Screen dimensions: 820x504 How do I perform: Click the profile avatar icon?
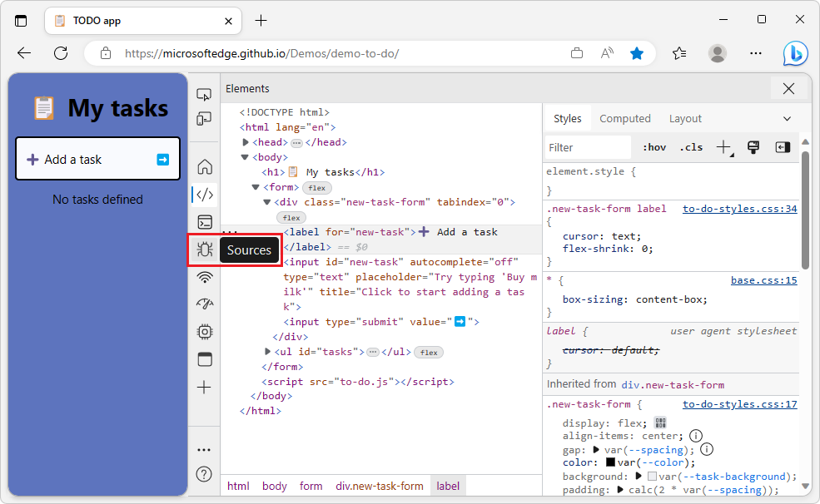(x=718, y=53)
